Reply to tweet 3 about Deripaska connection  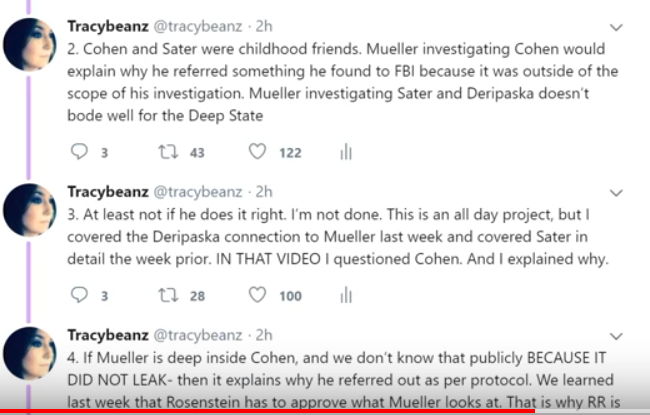pos(82,295)
